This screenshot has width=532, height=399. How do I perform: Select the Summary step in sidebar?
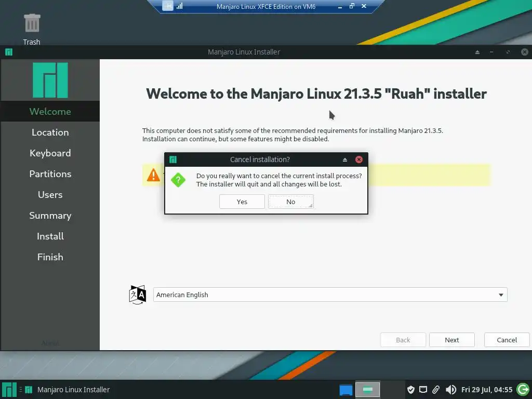tap(50, 216)
